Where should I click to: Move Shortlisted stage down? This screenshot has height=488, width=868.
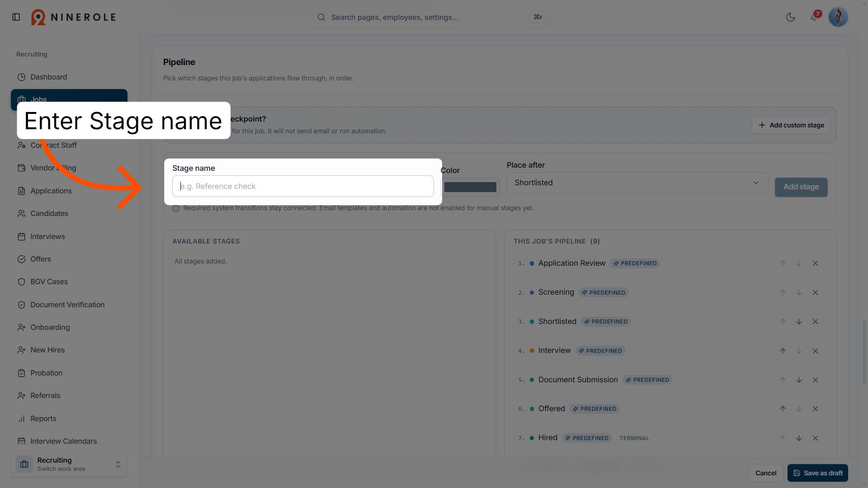pos(799,322)
